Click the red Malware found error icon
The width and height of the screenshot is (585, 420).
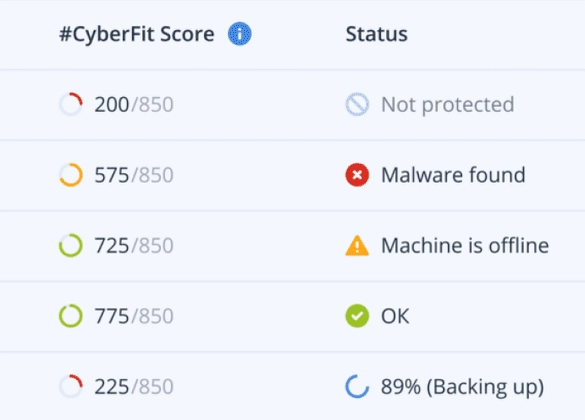tap(357, 175)
